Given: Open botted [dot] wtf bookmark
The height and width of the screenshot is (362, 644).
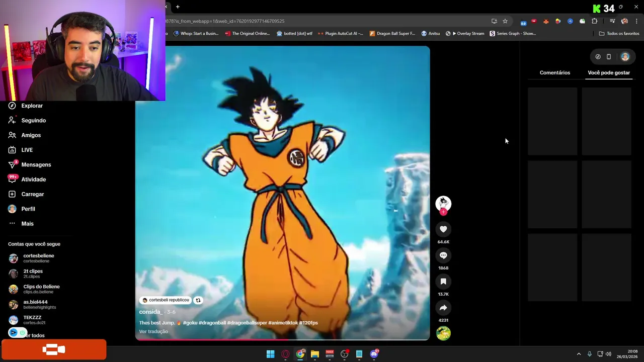Looking at the screenshot, I should (295, 34).
